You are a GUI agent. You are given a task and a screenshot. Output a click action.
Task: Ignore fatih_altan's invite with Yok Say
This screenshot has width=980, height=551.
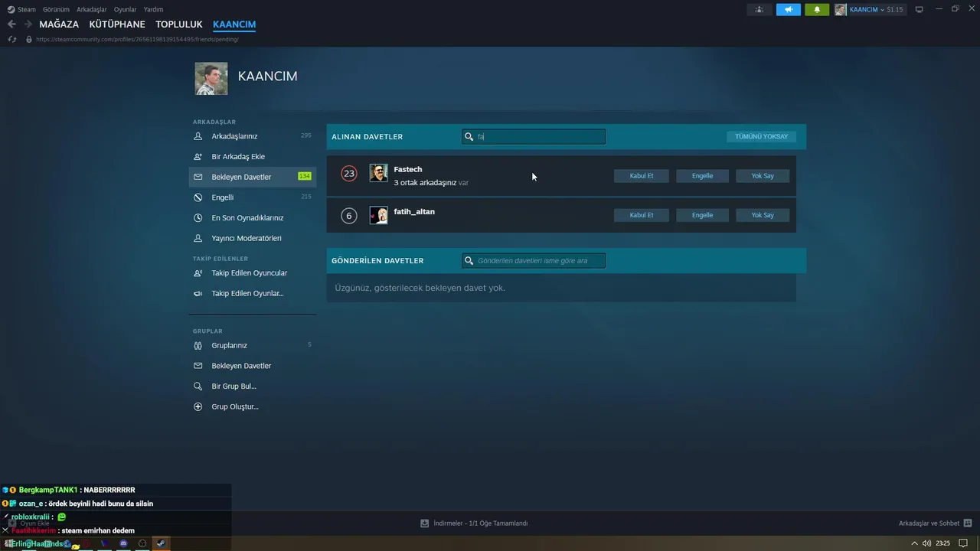[763, 215]
